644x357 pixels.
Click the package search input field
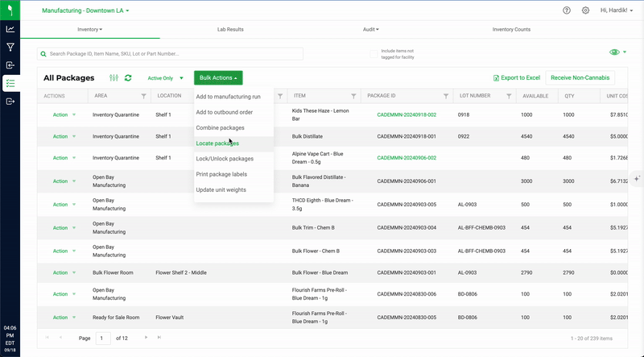[170, 54]
